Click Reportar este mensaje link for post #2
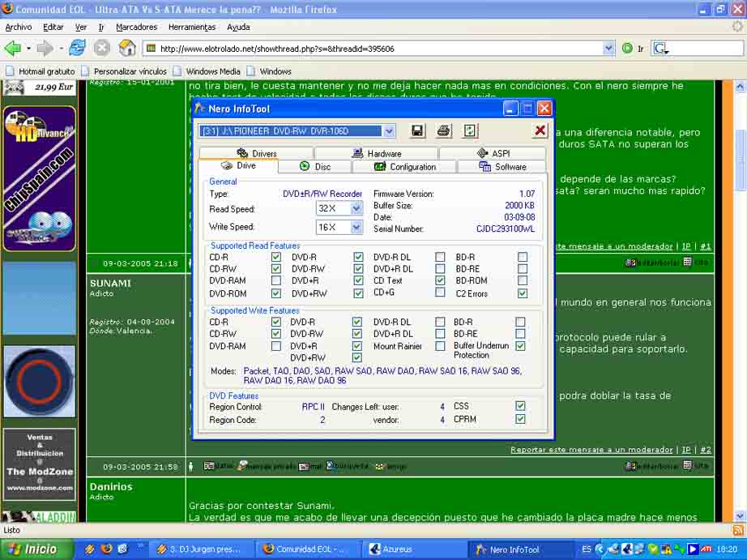 (x=591, y=450)
